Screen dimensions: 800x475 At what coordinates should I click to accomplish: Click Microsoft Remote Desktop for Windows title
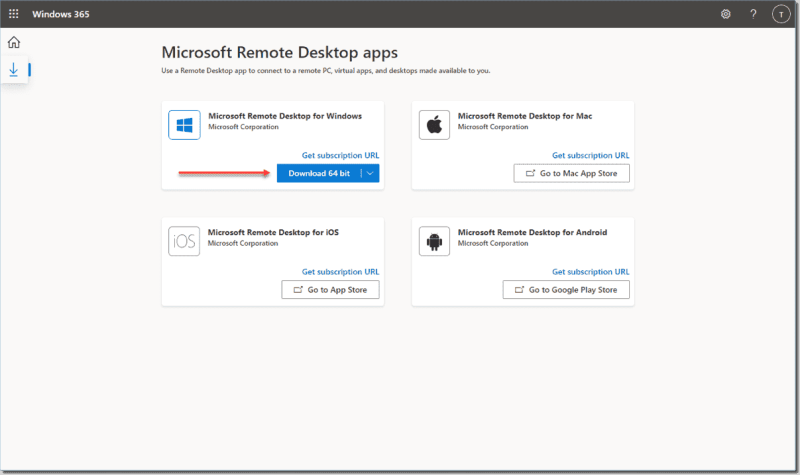[x=285, y=116]
